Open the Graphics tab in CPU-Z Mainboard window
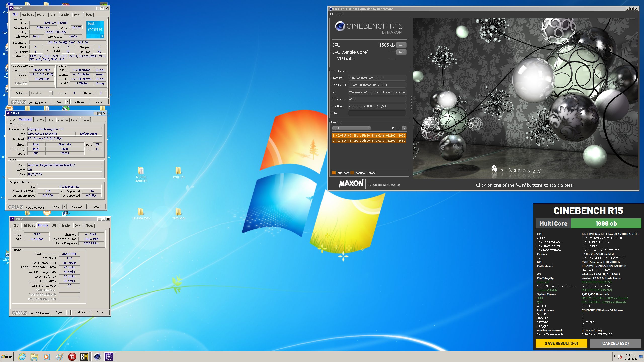Image resolution: width=644 pixels, height=362 pixels. 63,120
